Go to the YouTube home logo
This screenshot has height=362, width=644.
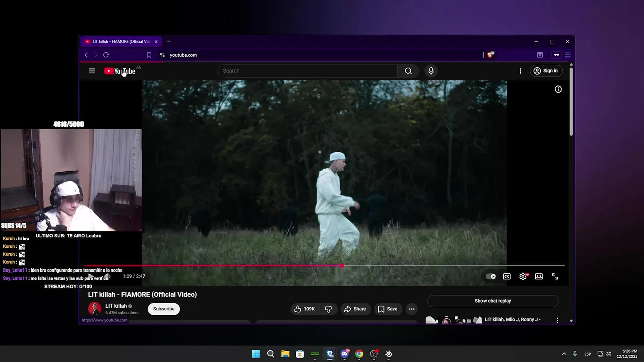pos(120,71)
